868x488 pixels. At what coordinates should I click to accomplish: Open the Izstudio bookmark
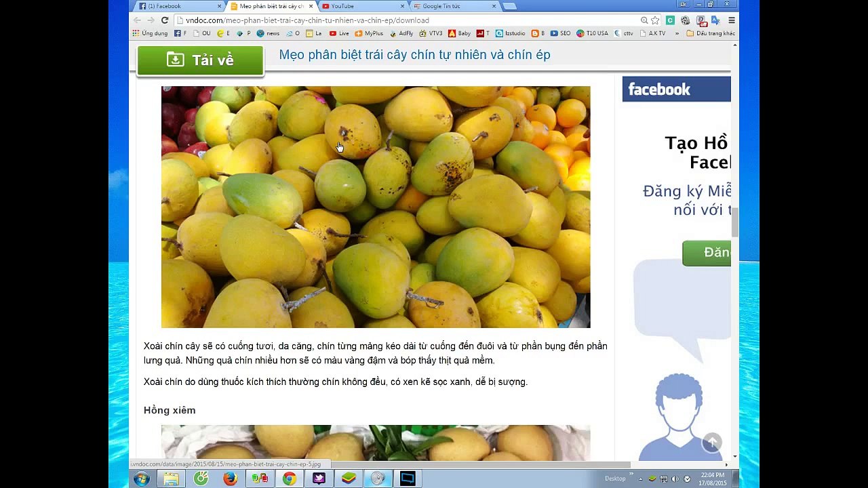(511, 33)
